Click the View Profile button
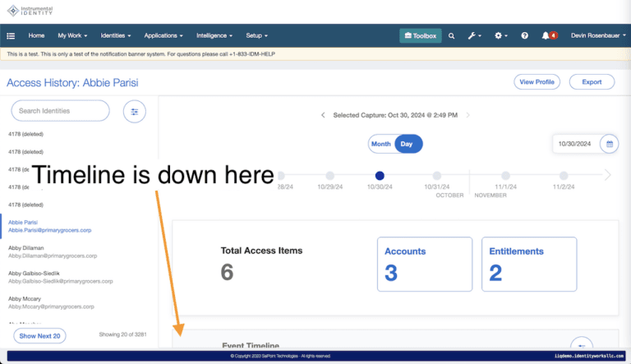 [x=537, y=82]
